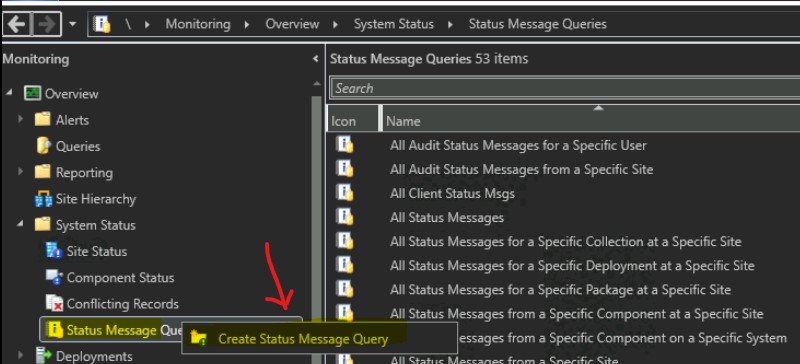The image size is (800, 364).
Task: Click icon of Messages for Specific Package row
Action: (x=344, y=289)
